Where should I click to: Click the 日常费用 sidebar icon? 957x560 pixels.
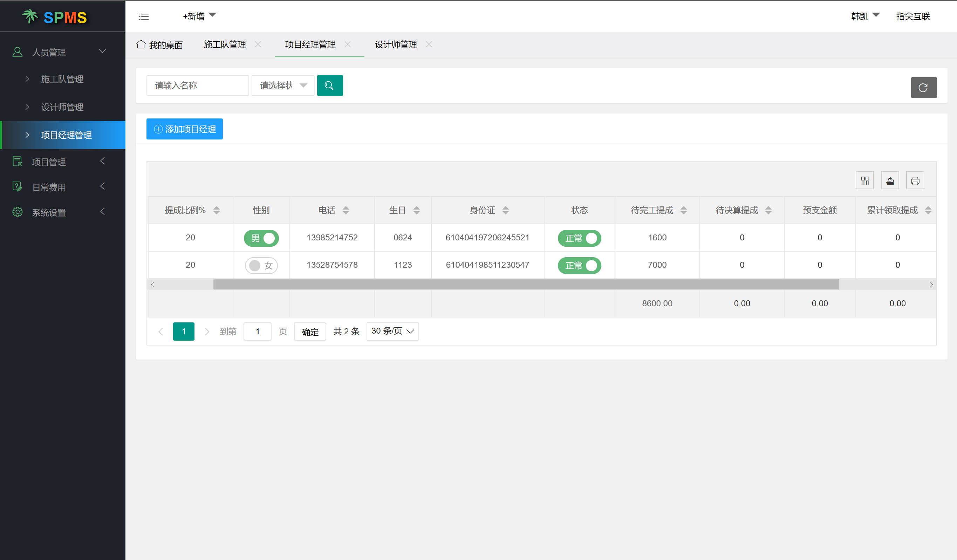pos(18,187)
